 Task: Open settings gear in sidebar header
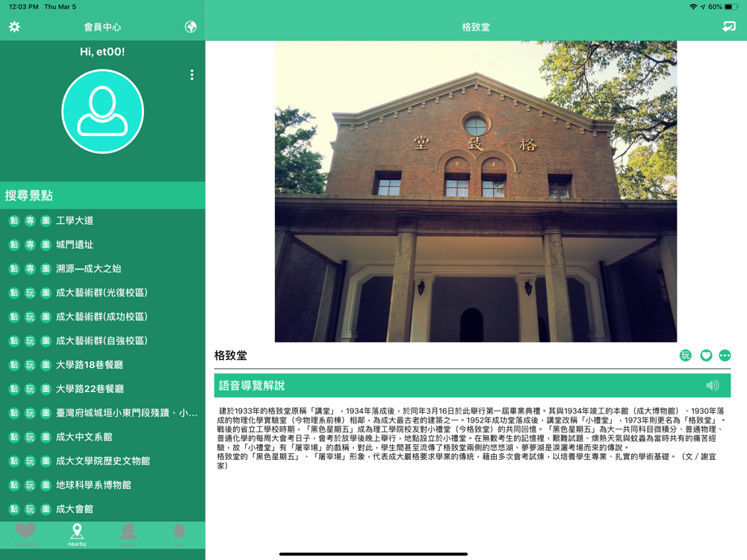[x=14, y=27]
